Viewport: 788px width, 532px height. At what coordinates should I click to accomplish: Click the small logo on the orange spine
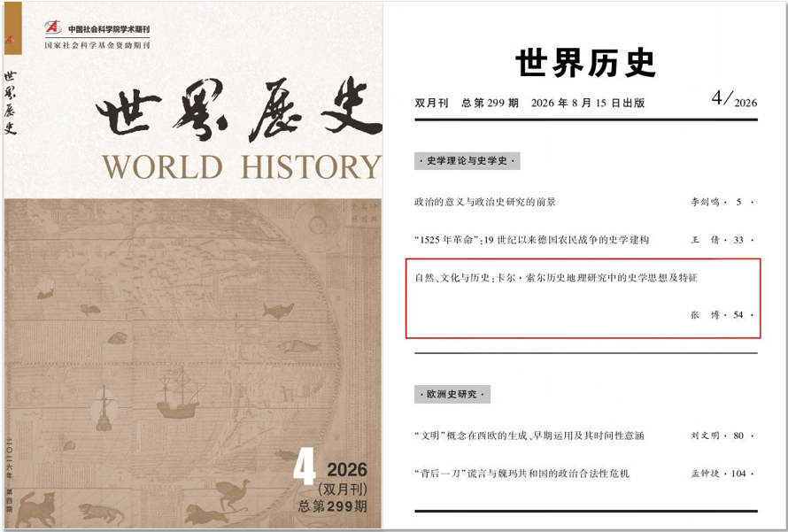click(10, 39)
